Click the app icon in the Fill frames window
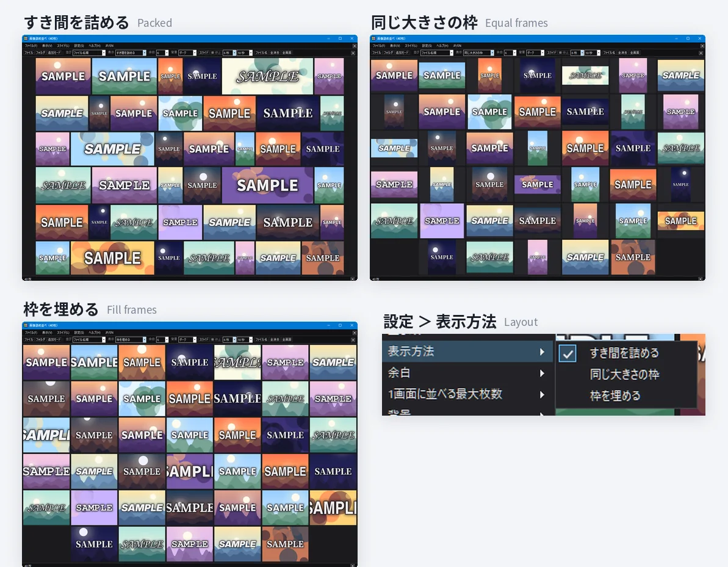The image size is (728, 567). [x=26, y=325]
